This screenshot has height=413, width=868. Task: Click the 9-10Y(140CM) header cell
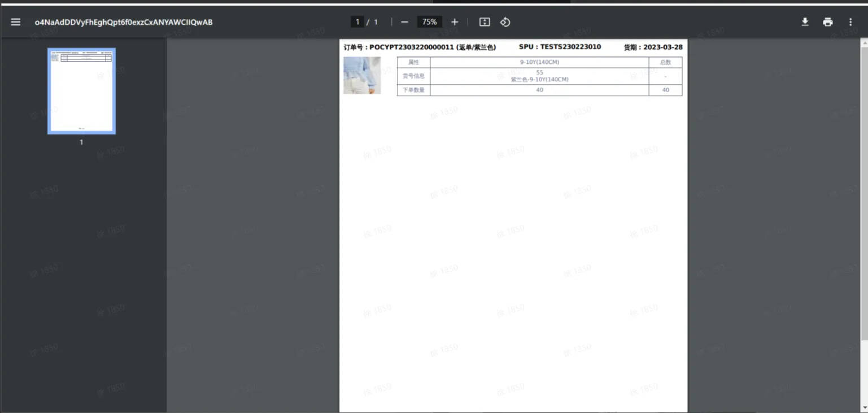click(x=539, y=62)
